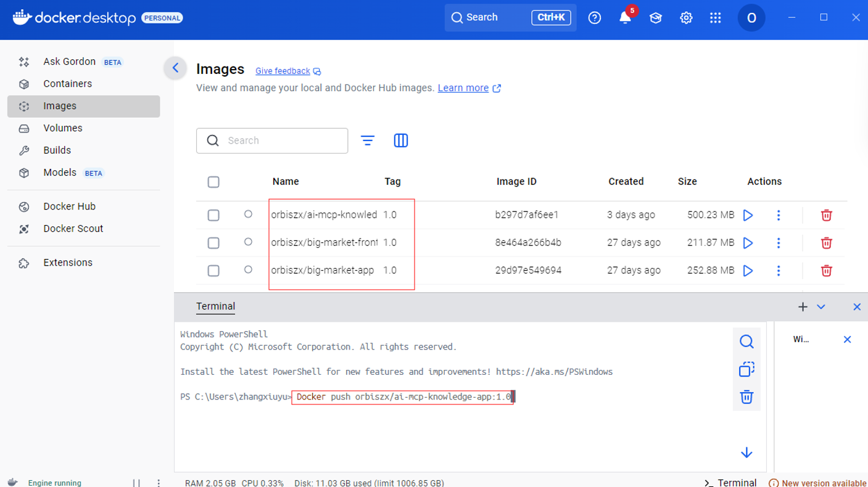The image size is (868, 487).
Task: Jump to terminal bottom with down arrow
Action: (746, 453)
